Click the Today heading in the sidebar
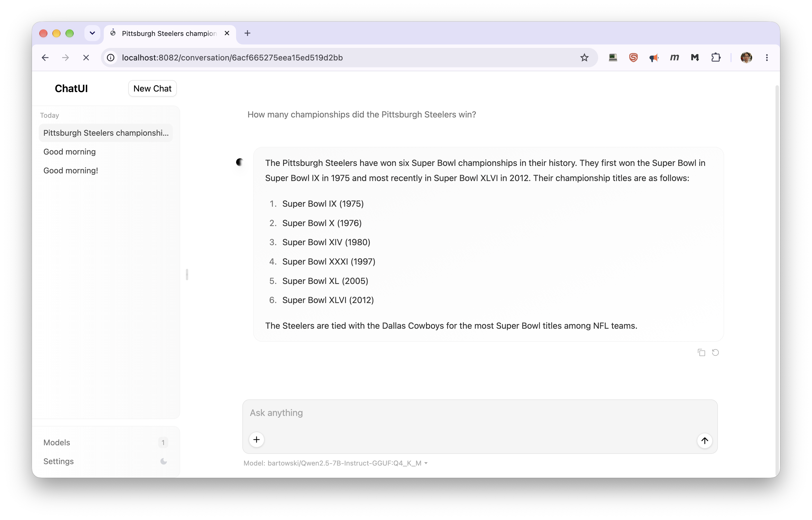The image size is (812, 520). pos(50,115)
